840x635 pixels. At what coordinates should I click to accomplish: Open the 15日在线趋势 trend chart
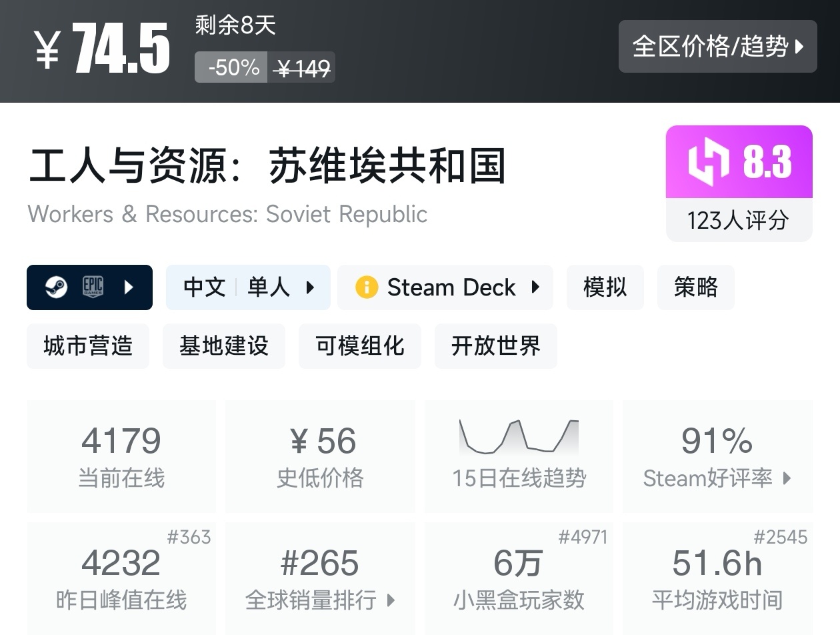click(x=519, y=456)
